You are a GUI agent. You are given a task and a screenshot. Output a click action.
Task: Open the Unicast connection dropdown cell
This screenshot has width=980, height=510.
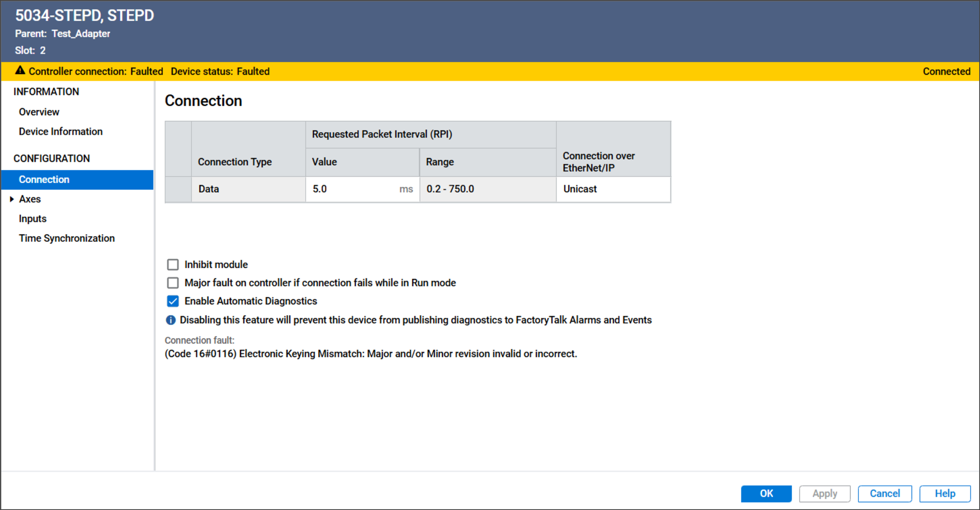(613, 189)
